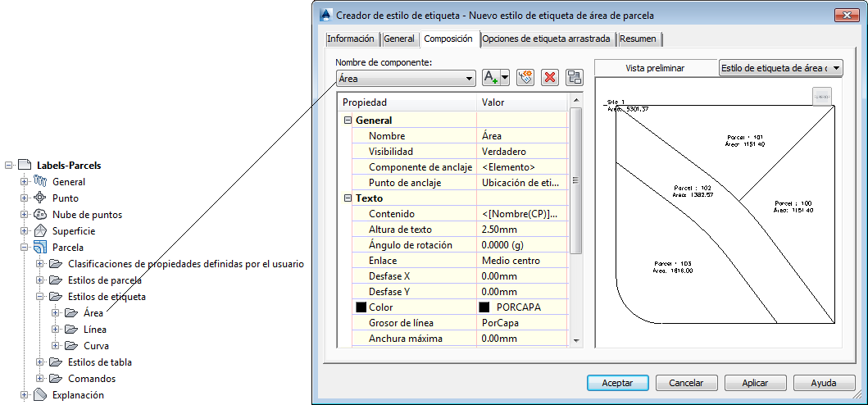Viewport: 868px width, 405px height.
Task: Click the Estilos de etiqueta folder icon
Action: (x=56, y=297)
